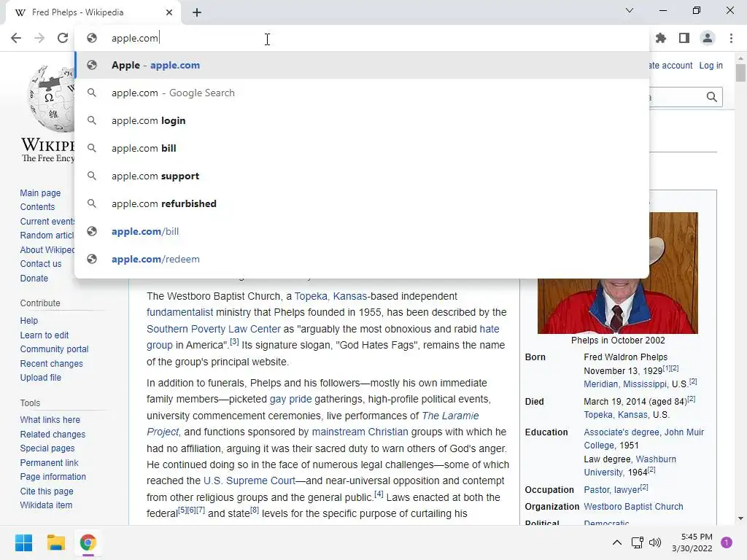The image size is (747, 560).
Task: Select the apple.com/bill URL suggestion
Action: tap(362, 231)
